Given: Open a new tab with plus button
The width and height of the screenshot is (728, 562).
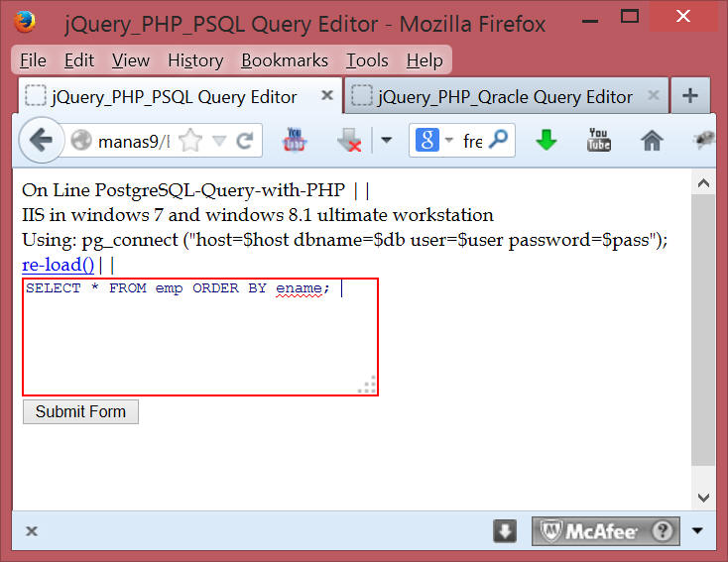Looking at the screenshot, I should [690, 96].
